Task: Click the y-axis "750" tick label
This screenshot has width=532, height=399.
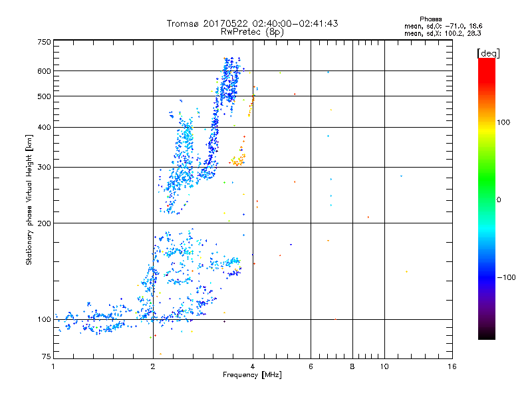Action: [44, 42]
